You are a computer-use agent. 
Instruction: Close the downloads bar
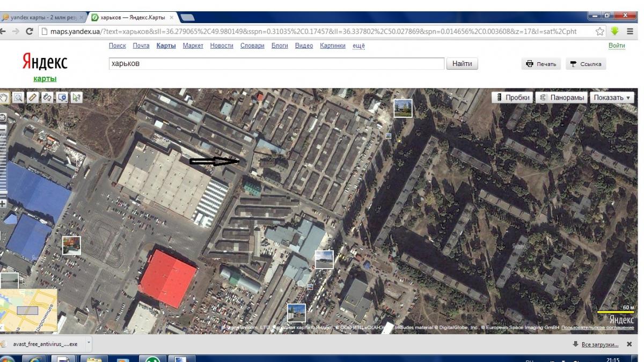(x=630, y=344)
